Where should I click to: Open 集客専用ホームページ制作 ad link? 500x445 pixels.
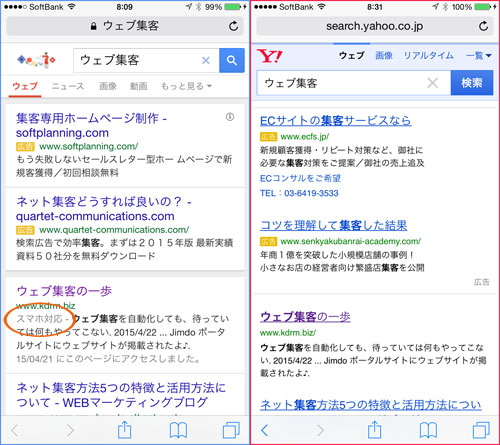coord(91,125)
